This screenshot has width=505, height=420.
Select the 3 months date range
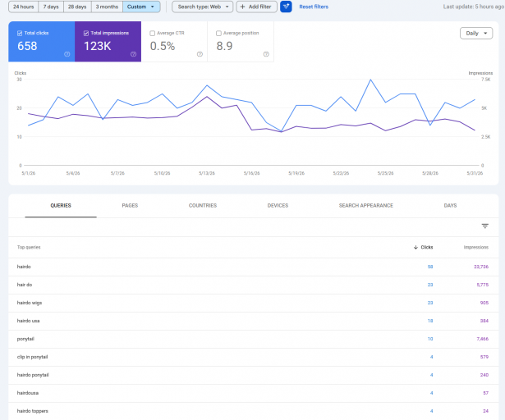pos(107,7)
